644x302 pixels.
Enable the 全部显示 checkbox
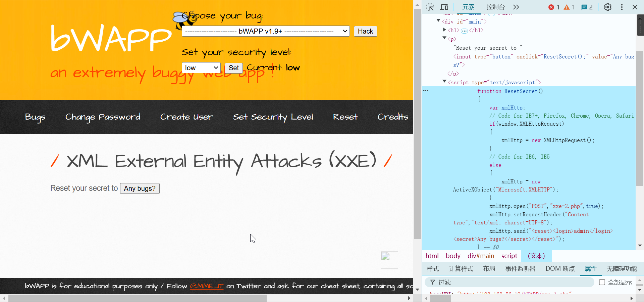602,282
